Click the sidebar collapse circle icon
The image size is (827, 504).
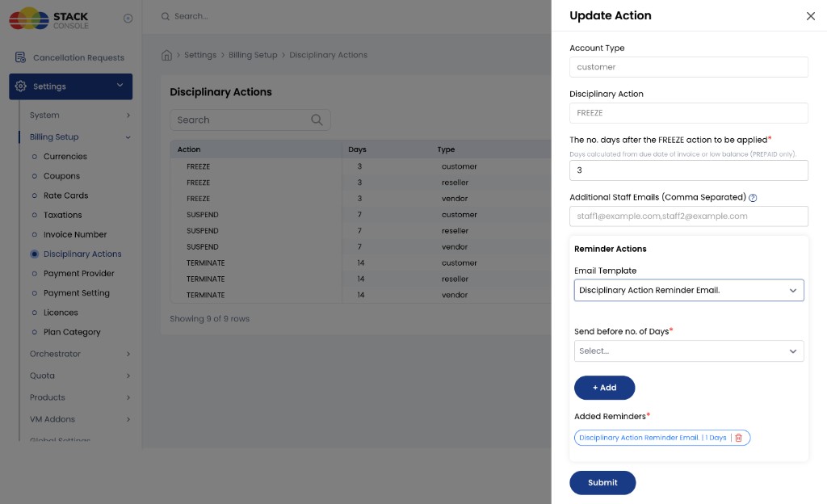coord(128,19)
